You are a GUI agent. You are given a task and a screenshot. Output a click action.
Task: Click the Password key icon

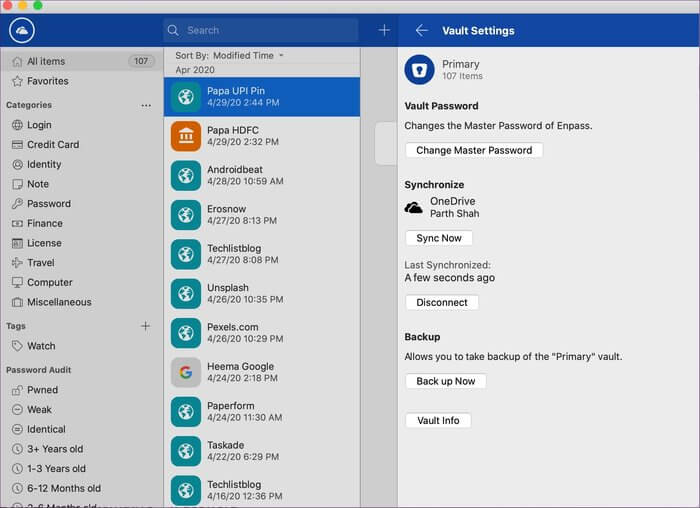17,204
